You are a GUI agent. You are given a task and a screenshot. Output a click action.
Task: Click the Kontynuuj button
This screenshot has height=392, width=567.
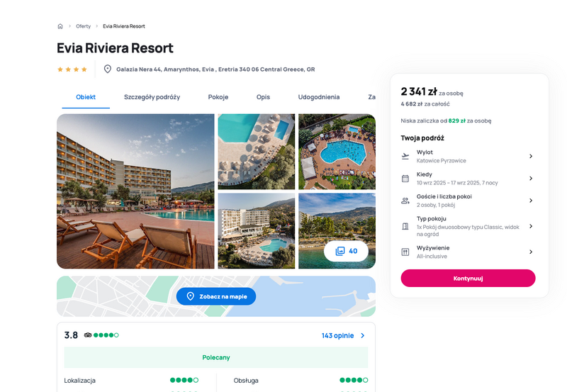pyautogui.click(x=468, y=278)
